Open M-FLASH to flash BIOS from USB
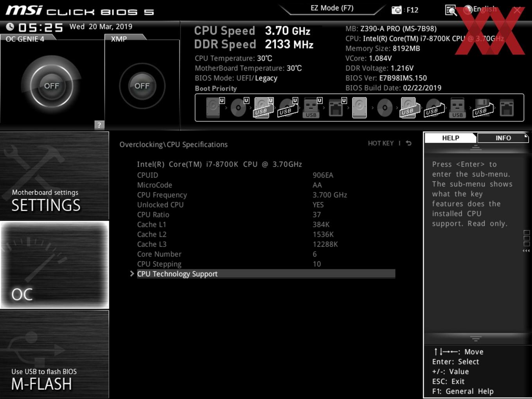 (54, 354)
